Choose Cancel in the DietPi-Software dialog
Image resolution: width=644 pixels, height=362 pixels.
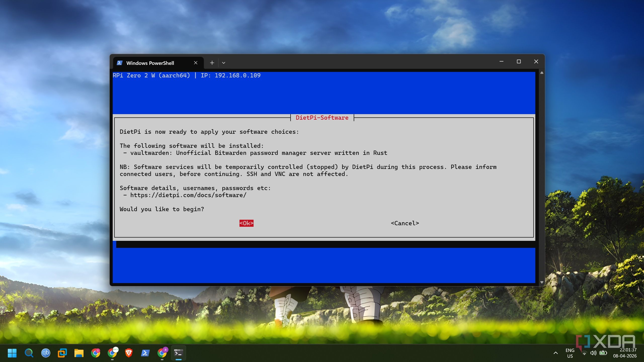pyautogui.click(x=405, y=223)
